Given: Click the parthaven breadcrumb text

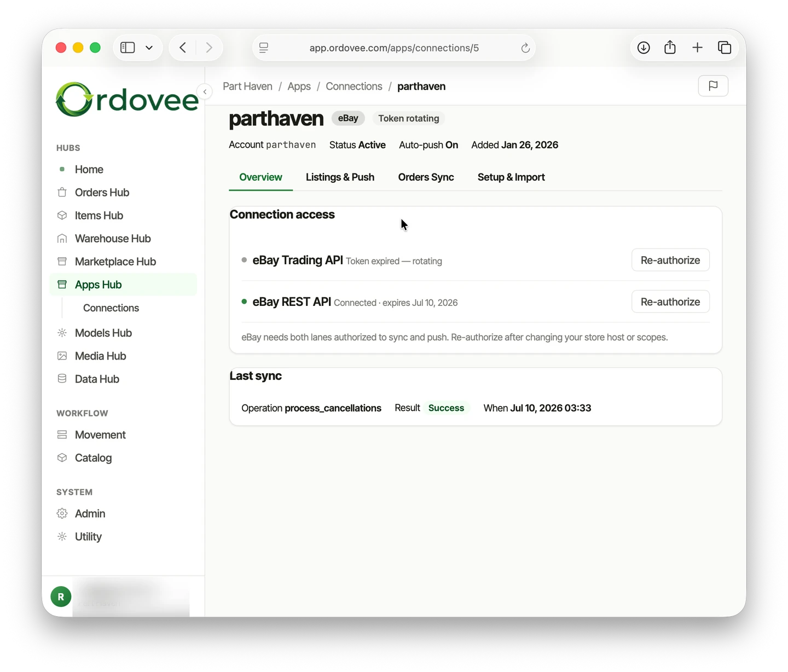Looking at the screenshot, I should coord(421,86).
